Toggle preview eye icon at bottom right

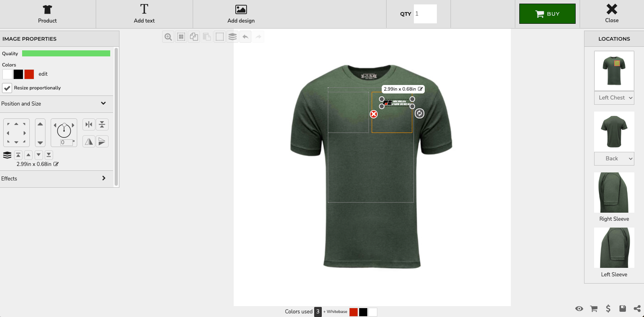pos(579,309)
